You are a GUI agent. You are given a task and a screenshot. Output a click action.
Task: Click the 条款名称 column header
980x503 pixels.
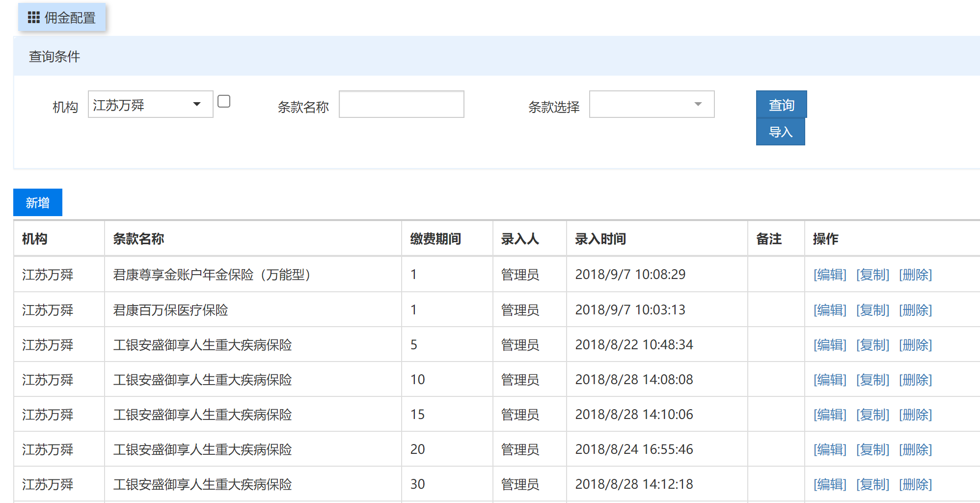coord(138,239)
